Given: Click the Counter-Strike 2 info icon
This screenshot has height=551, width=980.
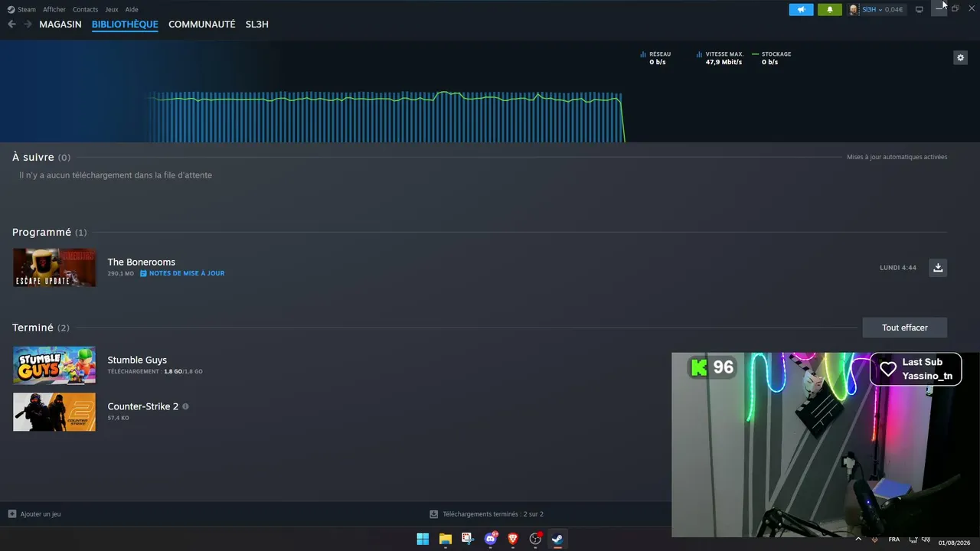Looking at the screenshot, I should pos(185,406).
